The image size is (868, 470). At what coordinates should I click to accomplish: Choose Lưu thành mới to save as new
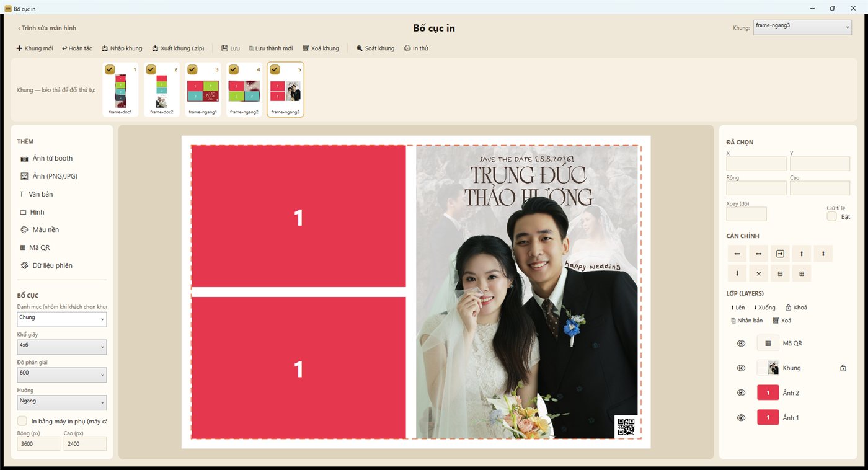pos(270,48)
